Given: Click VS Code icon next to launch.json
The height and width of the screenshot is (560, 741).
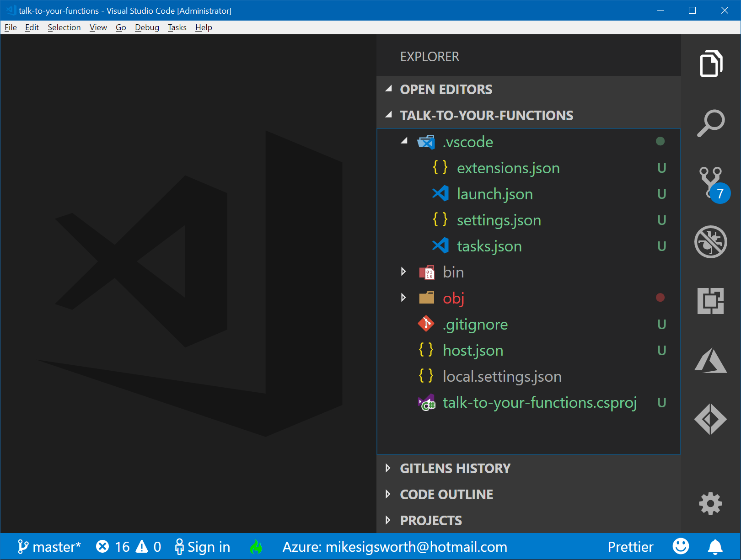Looking at the screenshot, I should coord(440,193).
